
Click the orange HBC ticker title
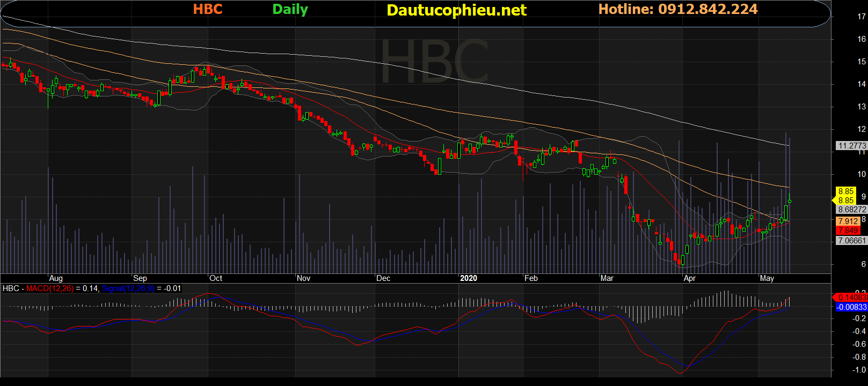pyautogui.click(x=208, y=9)
